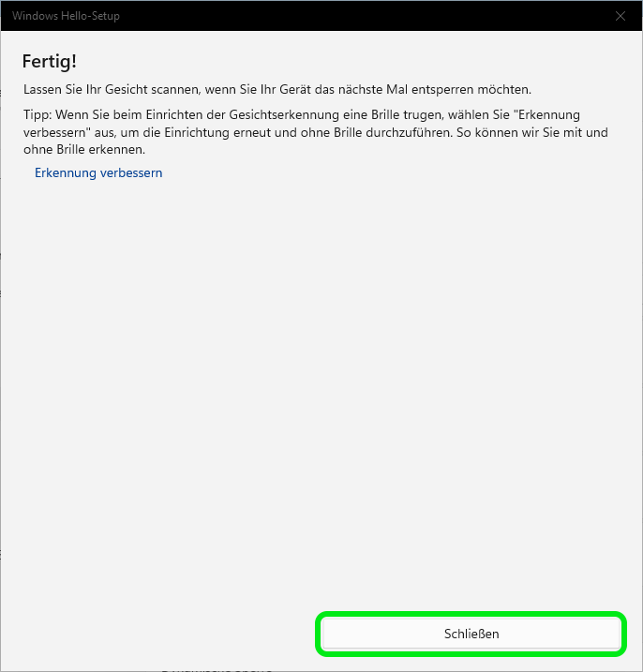Close the Windows Hello-Setup dialog
643x672 pixels.
[x=620, y=16]
